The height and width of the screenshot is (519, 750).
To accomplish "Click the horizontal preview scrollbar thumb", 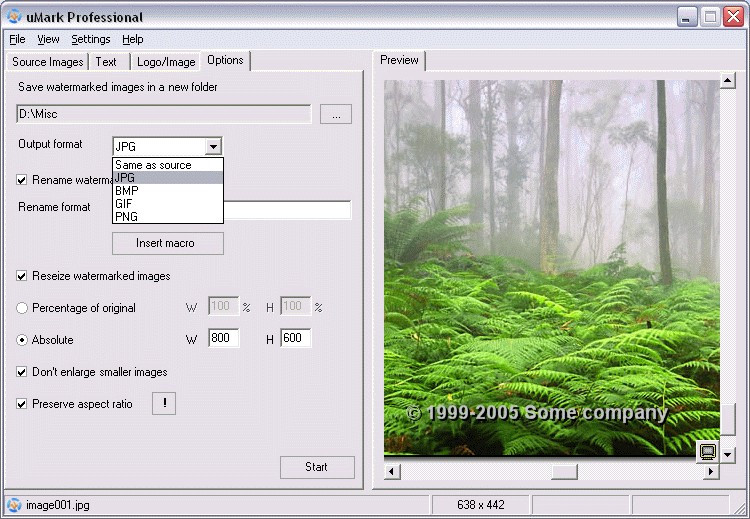I will tap(564, 472).
